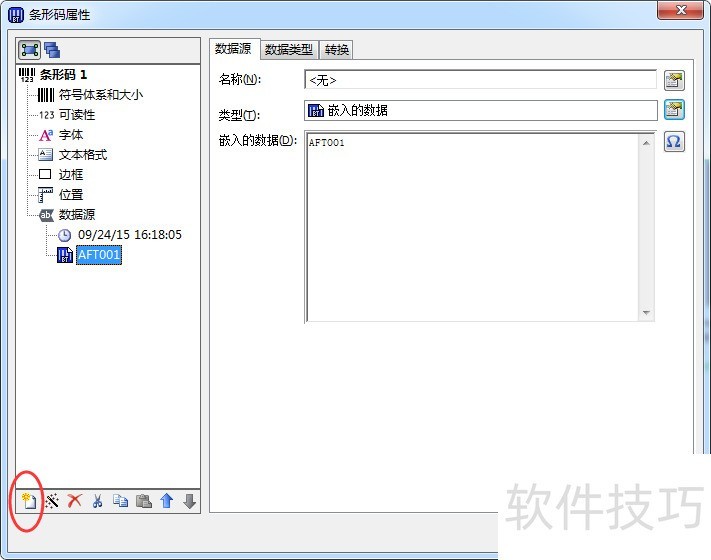Click the paste clipboard icon
The width and height of the screenshot is (711, 560).
143,501
